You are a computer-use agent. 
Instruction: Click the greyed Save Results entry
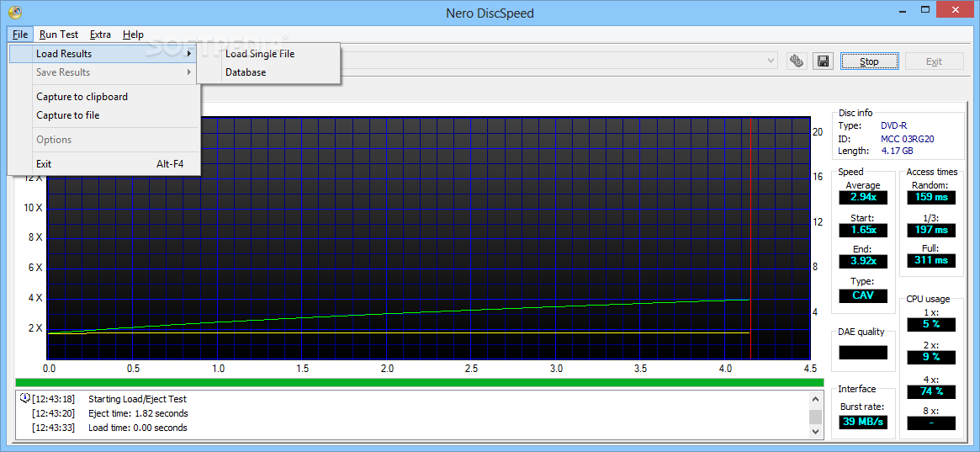tap(103, 72)
